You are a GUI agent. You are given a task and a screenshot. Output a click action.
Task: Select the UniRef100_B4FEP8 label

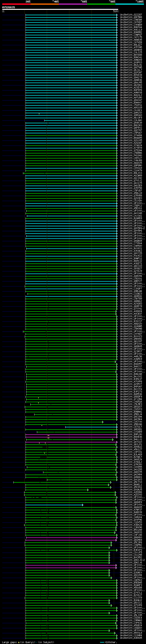pyautogui.click(x=131, y=90)
